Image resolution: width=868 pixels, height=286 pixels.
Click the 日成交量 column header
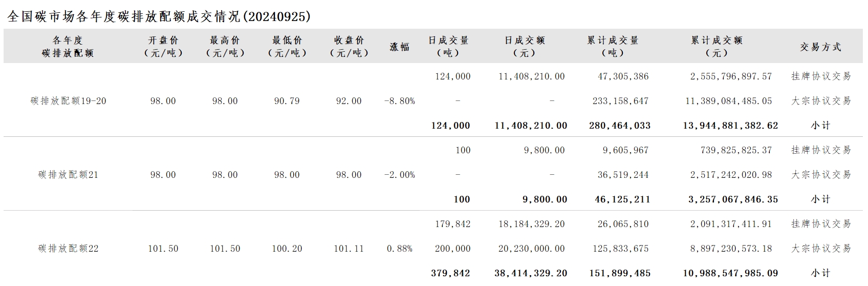click(x=449, y=46)
